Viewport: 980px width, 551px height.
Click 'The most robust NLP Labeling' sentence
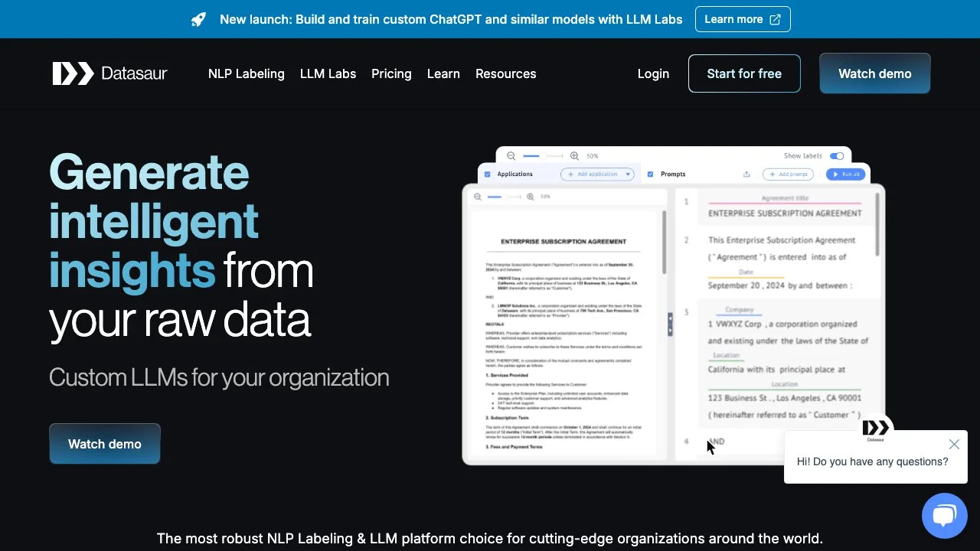pos(490,539)
